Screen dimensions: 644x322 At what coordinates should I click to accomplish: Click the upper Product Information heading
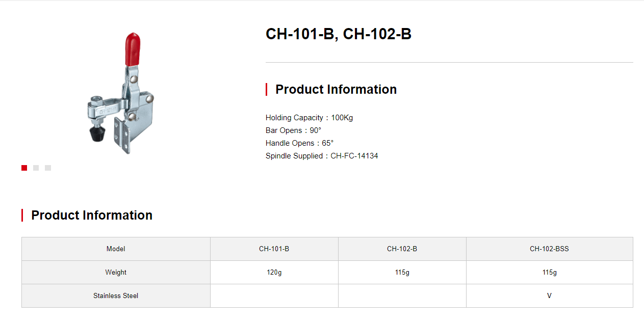click(336, 89)
